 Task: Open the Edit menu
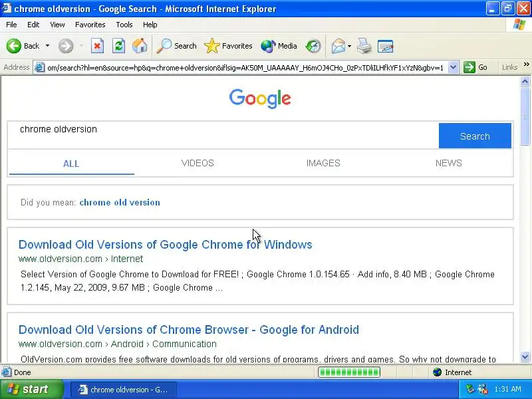33,25
